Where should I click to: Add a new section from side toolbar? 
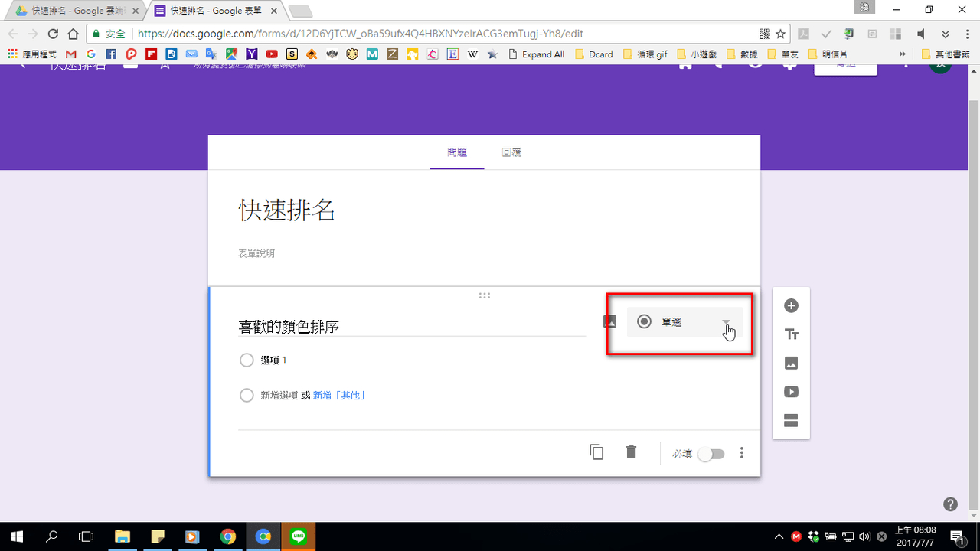click(792, 420)
